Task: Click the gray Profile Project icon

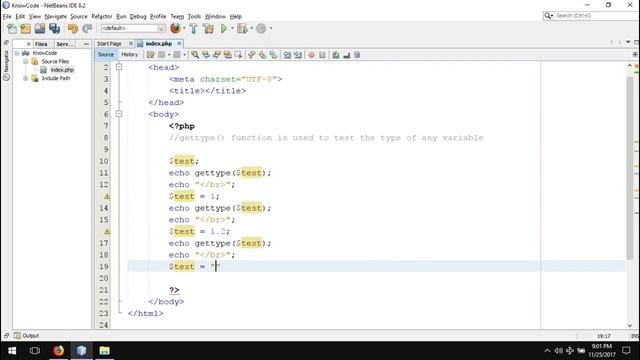Action: (261, 29)
